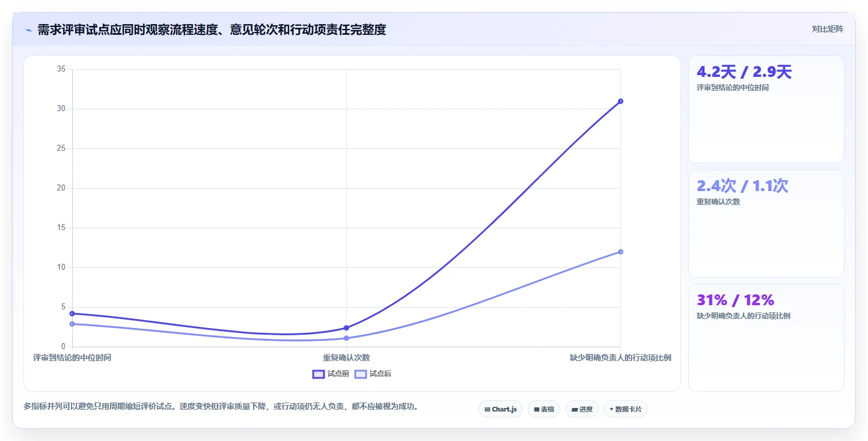Click the card caption 重复确认次数
868x441 pixels.
tap(718, 202)
